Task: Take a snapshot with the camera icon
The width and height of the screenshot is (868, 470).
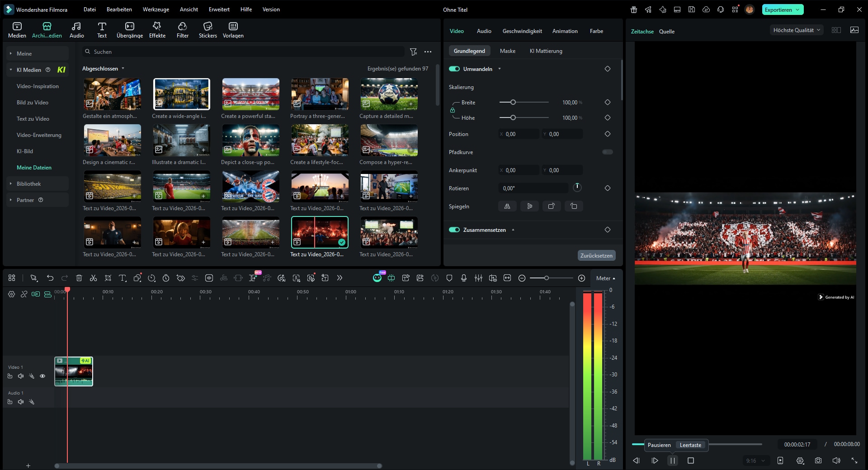Action: point(818,461)
